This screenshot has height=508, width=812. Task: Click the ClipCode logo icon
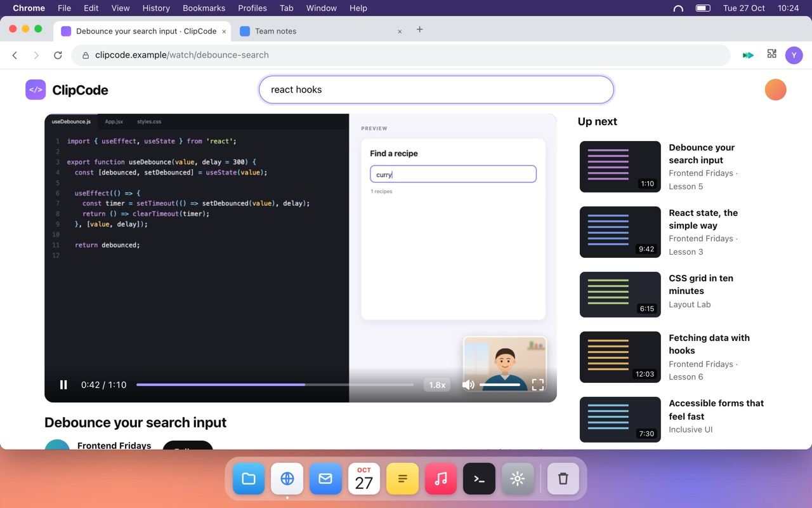tap(36, 90)
